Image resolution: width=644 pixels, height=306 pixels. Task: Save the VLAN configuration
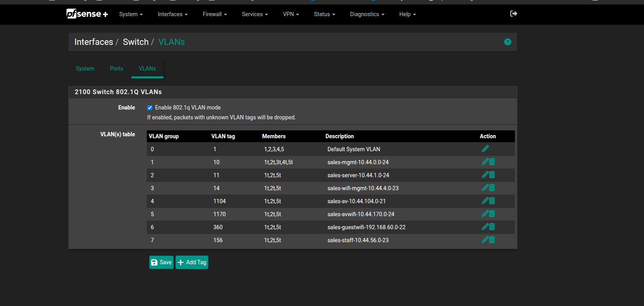point(161,262)
